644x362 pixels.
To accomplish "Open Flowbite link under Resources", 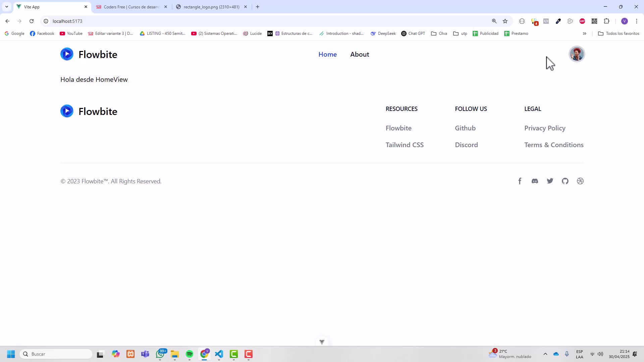I will 398,128.
